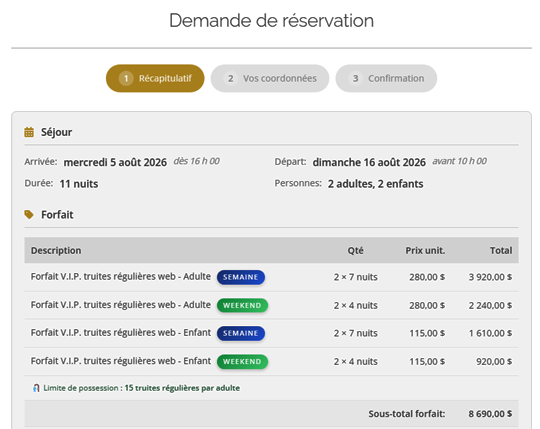Click the Arrivée label

[x=41, y=161]
